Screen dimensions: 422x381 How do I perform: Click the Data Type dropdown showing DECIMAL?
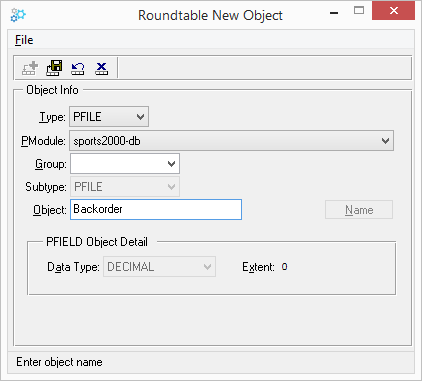pos(159,267)
